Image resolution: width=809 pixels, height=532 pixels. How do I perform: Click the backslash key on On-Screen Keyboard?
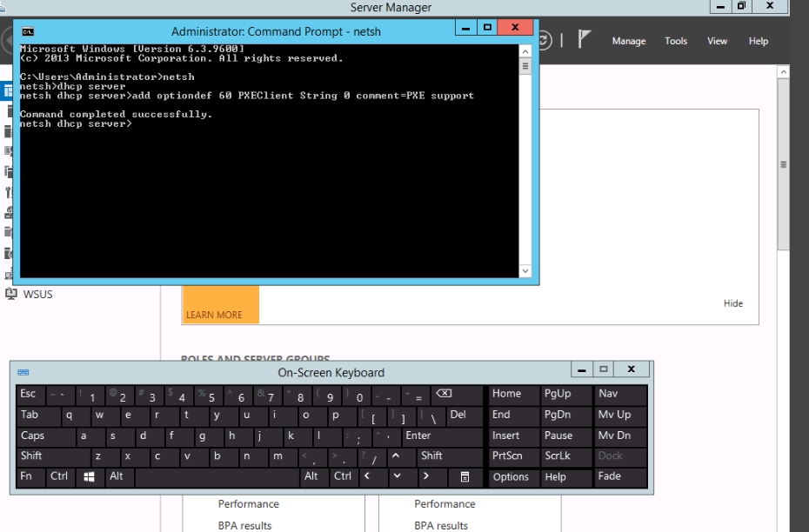431,415
